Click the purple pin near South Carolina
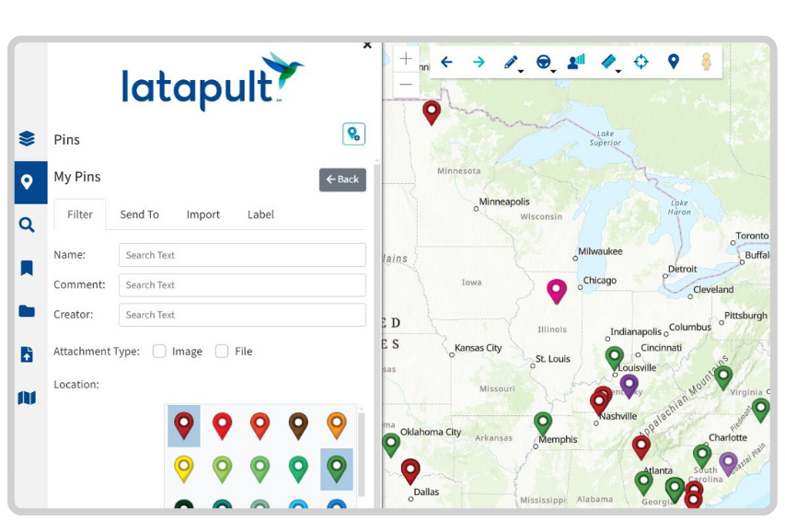Viewport: 785px width, 532px height. pos(729,464)
